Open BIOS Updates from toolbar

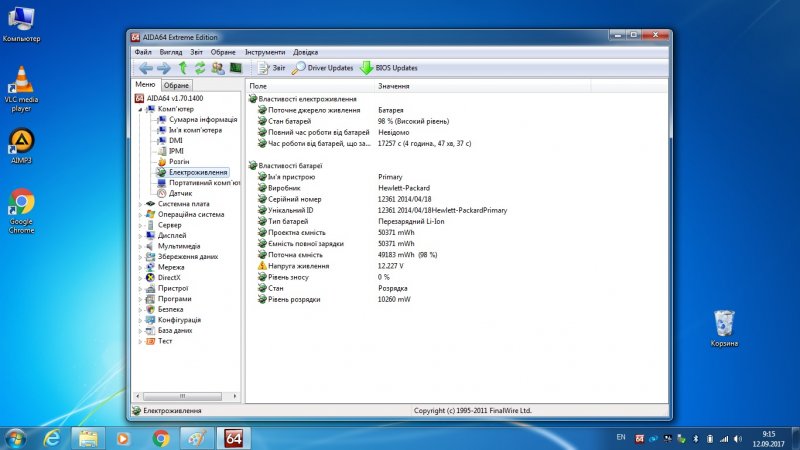coord(389,68)
